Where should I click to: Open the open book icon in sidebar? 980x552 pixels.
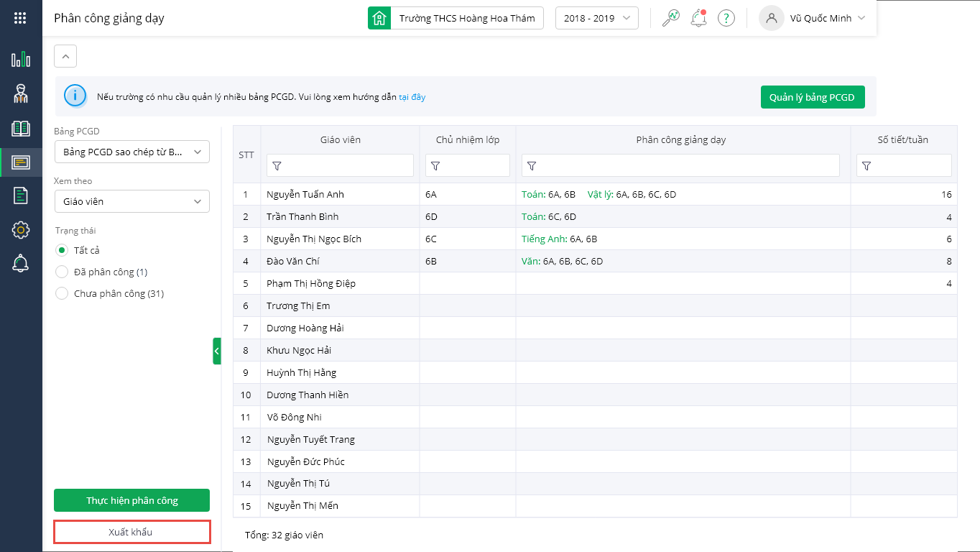click(21, 129)
